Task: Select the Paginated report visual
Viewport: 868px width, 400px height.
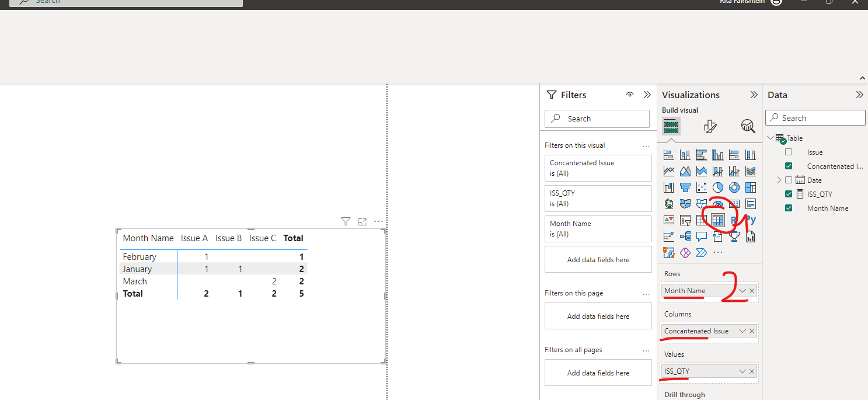Action: tap(751, 236)
